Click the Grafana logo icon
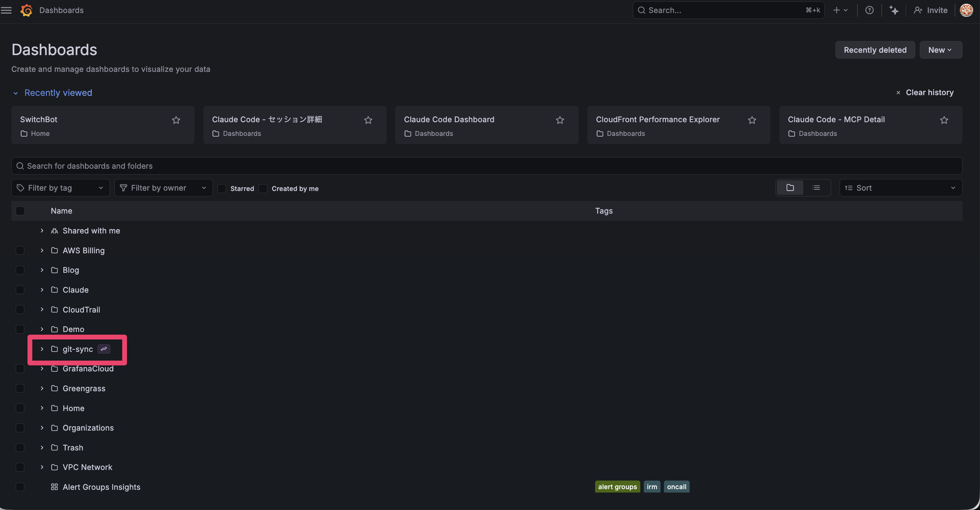The image size is (980, 510). [x=26, y=10]
